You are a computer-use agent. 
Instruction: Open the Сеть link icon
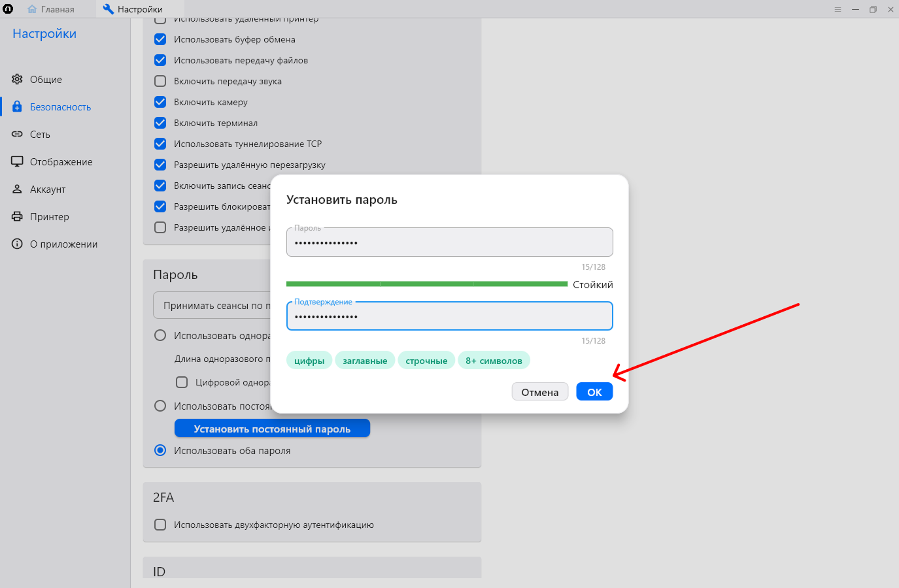(x=17, y=135)
